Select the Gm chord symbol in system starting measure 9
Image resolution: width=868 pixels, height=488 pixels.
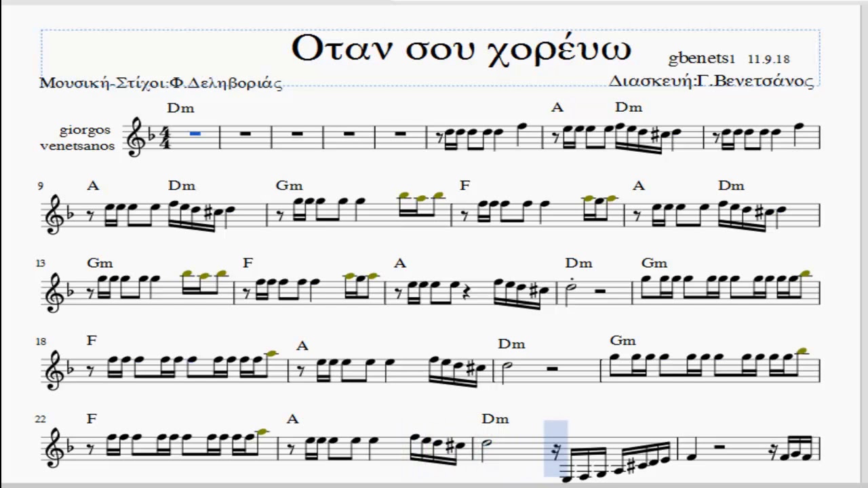[290, 185]
